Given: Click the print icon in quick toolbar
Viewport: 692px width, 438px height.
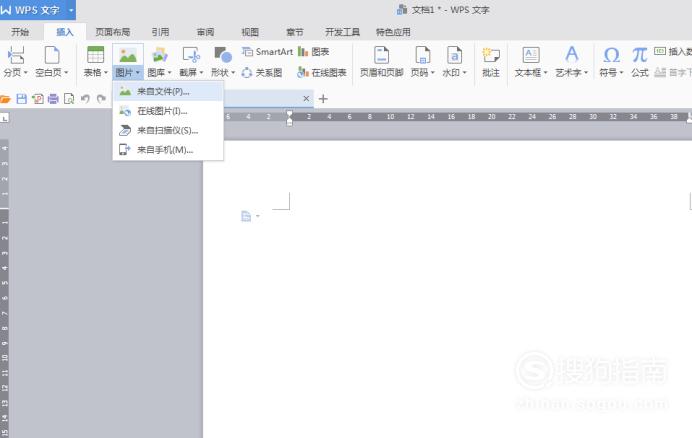Looking at the screenshot, I should [53, 99].
